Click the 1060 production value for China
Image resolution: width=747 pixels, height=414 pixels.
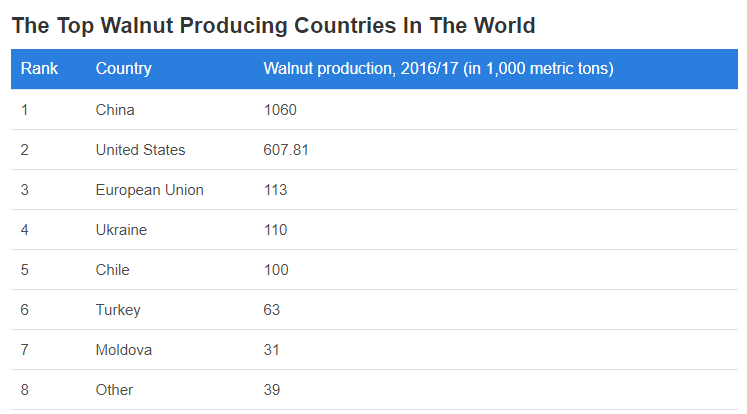pyautogui.click(x=280, y=110)
